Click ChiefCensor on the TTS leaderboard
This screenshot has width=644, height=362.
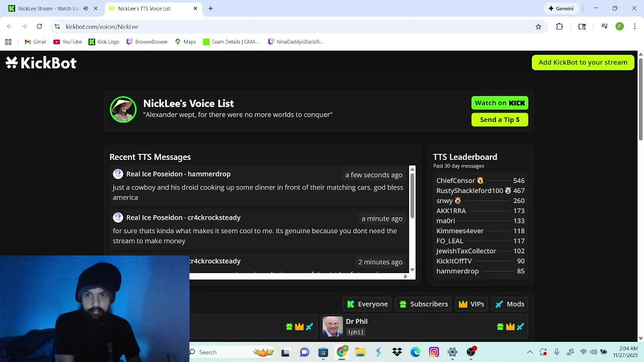coord(456,180)
